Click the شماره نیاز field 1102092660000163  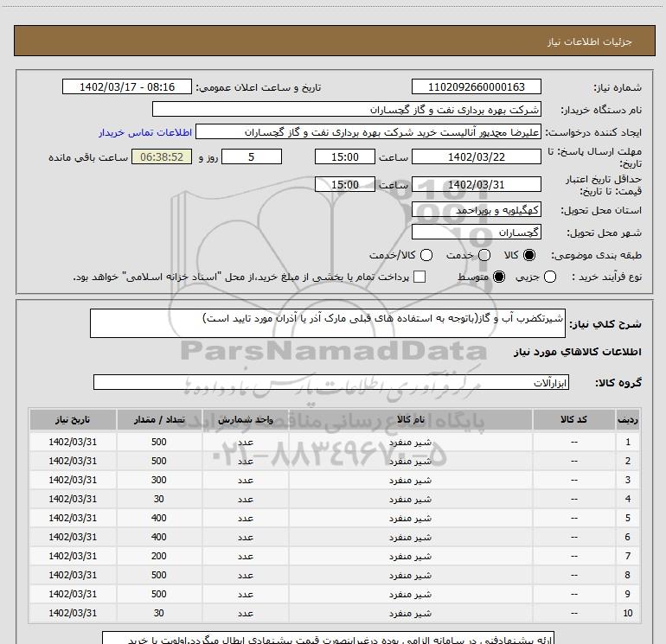click(476, 86)
